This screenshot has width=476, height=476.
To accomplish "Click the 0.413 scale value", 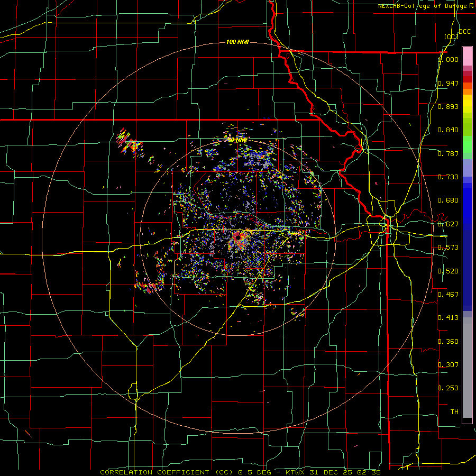I will point(448,318).
